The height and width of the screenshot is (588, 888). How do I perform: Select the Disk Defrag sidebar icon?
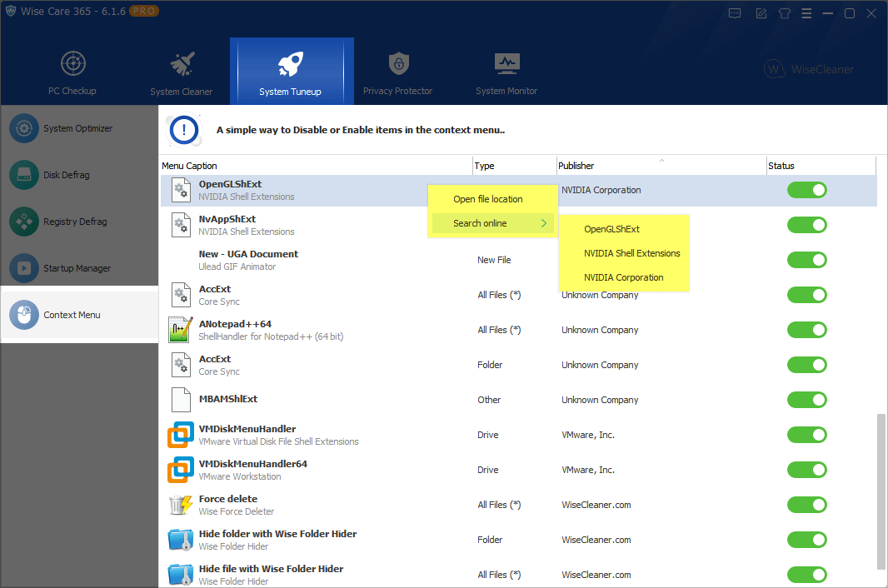coord(24,175)
